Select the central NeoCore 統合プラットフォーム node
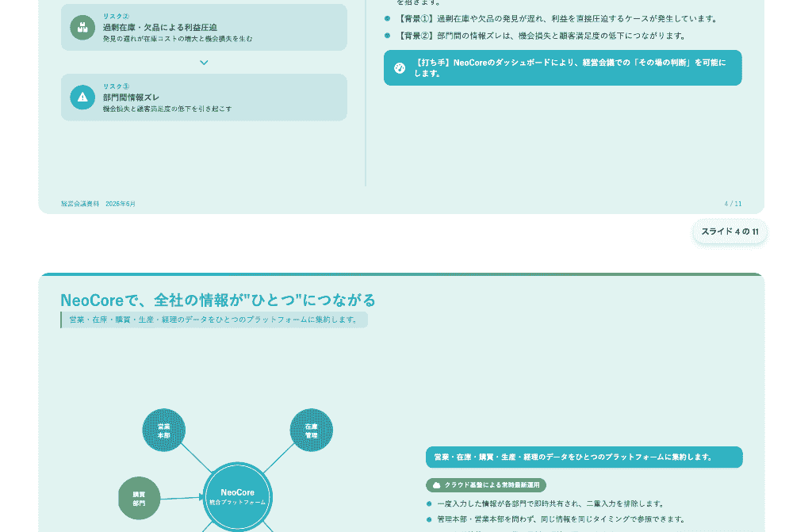 [x=238, y=497]
